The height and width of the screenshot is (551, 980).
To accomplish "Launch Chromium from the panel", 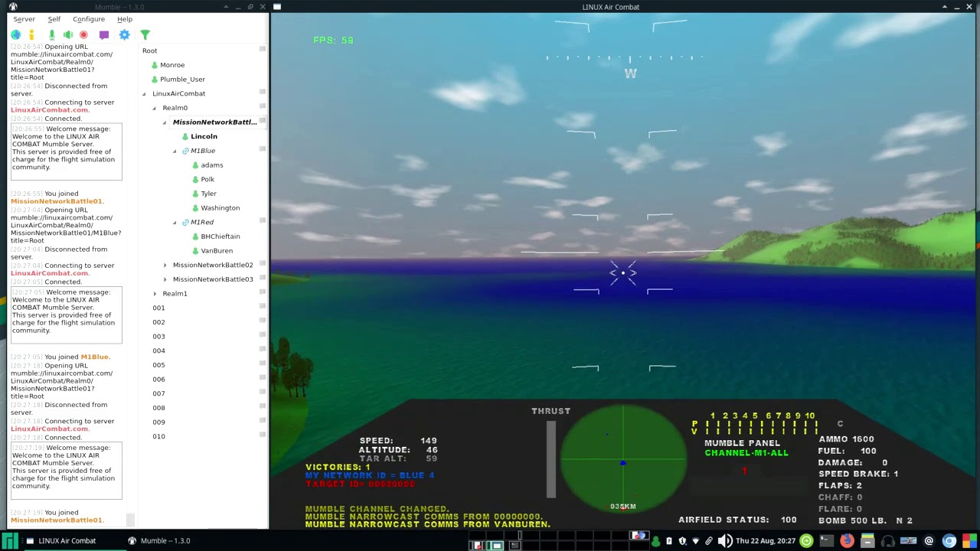I will coord(949,541).
